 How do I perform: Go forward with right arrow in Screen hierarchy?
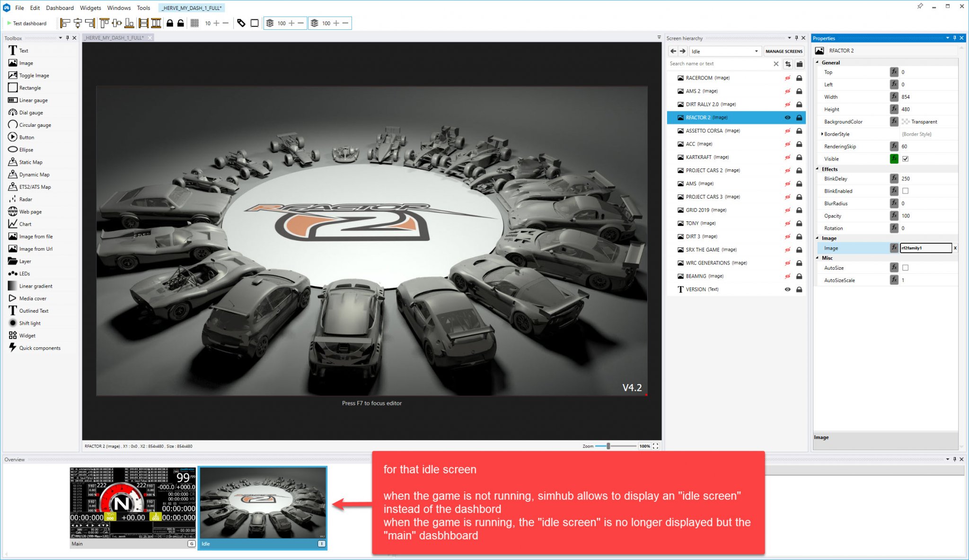[x=683, y=51]
